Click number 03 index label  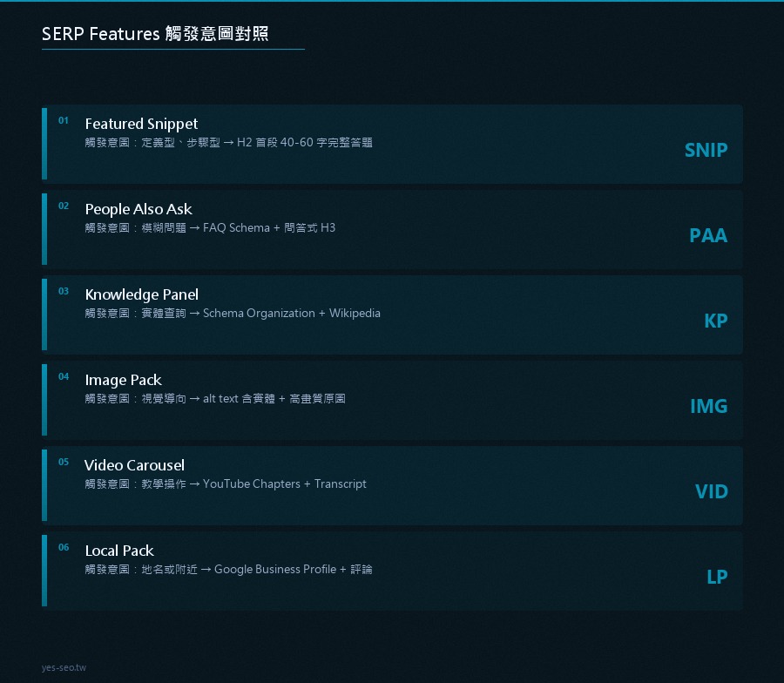tap(64, 291)
